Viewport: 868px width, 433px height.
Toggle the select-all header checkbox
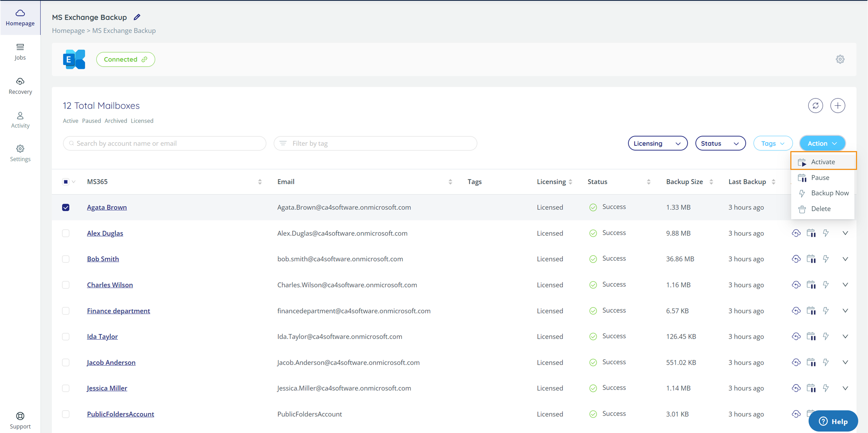point(66,182)
